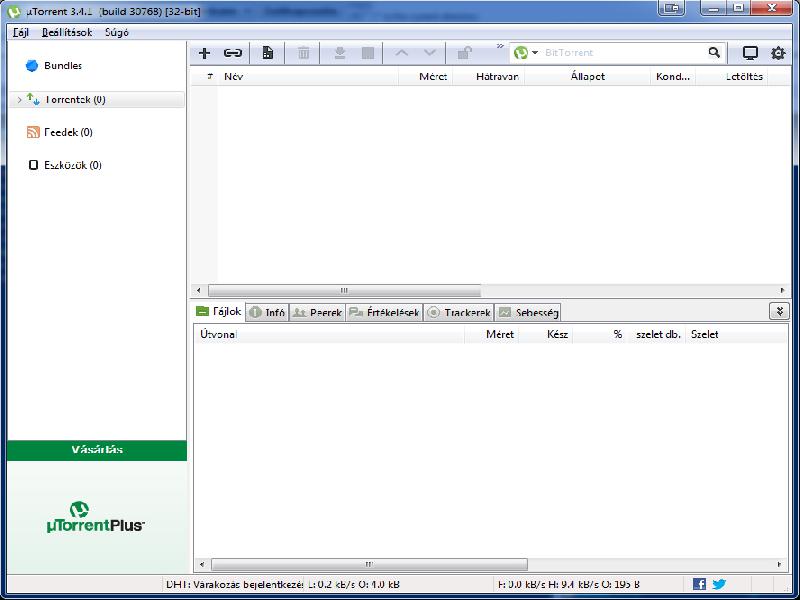Click the Create New Torrent document icon
The image size is (800, 600).
pos(268,53)
